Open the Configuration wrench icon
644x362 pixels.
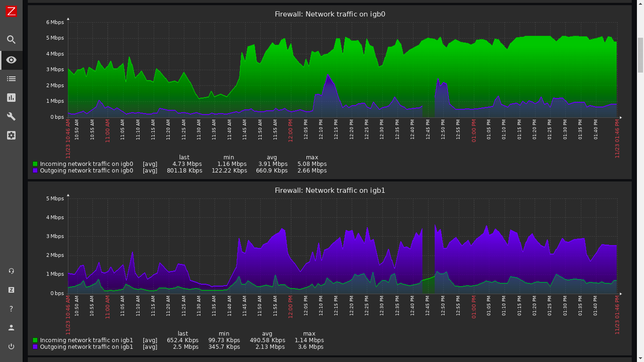point(11,116)
